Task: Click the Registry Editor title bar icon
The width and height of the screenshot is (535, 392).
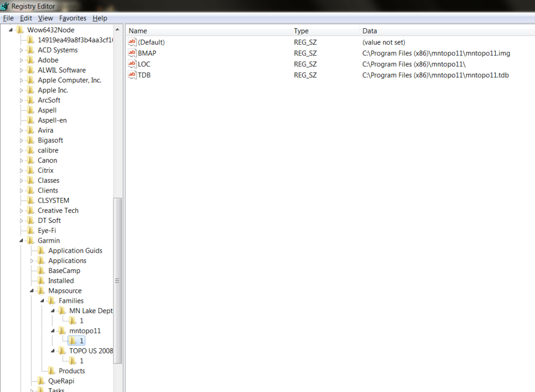Action: (x=5, y=6)
